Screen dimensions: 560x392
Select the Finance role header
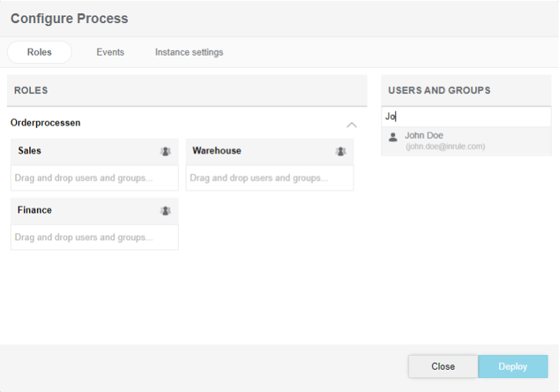35,211
